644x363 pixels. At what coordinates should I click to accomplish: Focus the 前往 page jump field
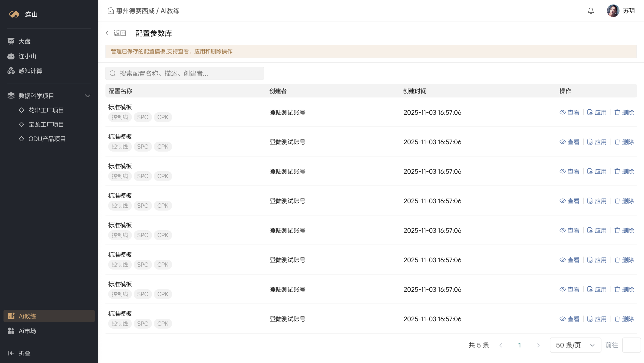click(x=631, y=345)
